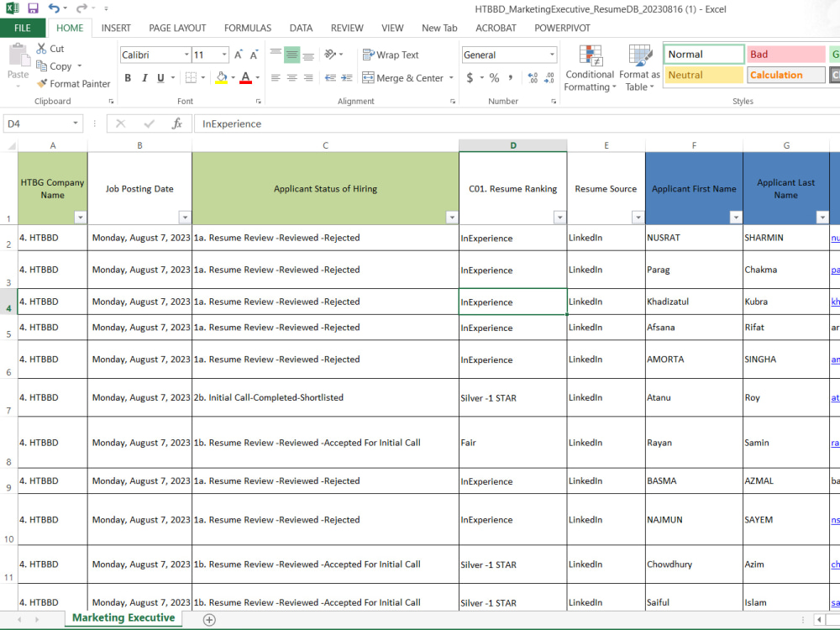This screenshot has width=840, height=630.
Task: Toggle Bold formatting
Action: (128, 77)
